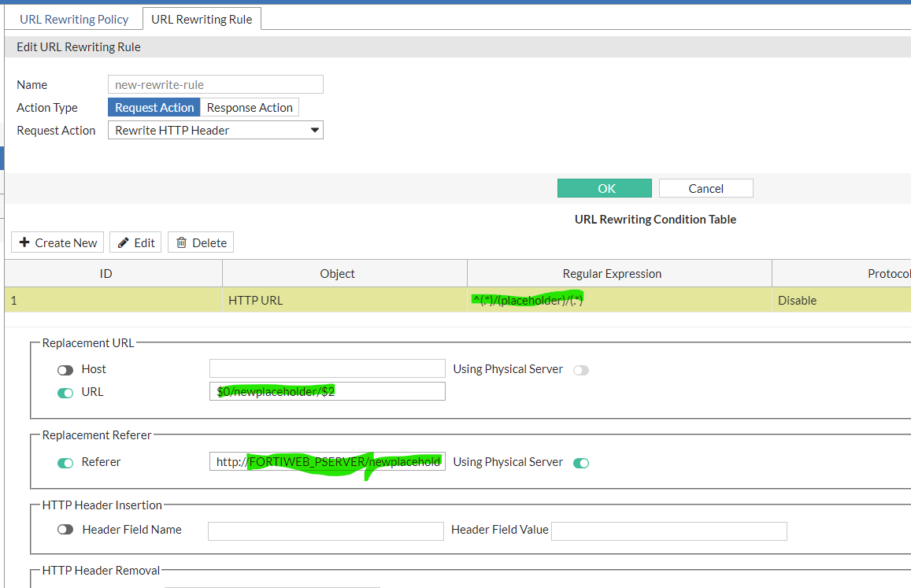Screen dimensions: 911x588
Task: Click the OK button
Action: pyautogui.click(x=604, y=188)
